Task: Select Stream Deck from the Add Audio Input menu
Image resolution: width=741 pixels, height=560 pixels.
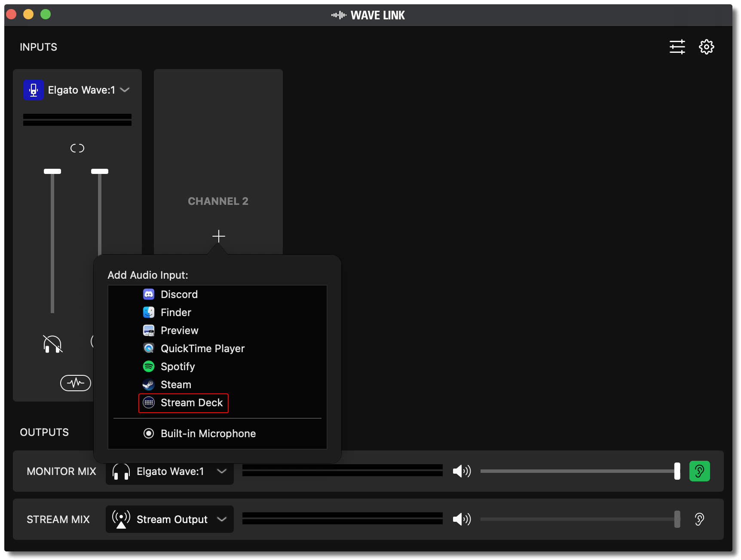Action: (x=192, y=403)
